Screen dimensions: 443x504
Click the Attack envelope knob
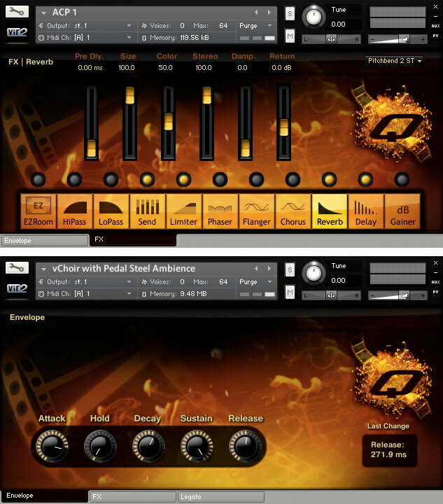pos(51,444)
